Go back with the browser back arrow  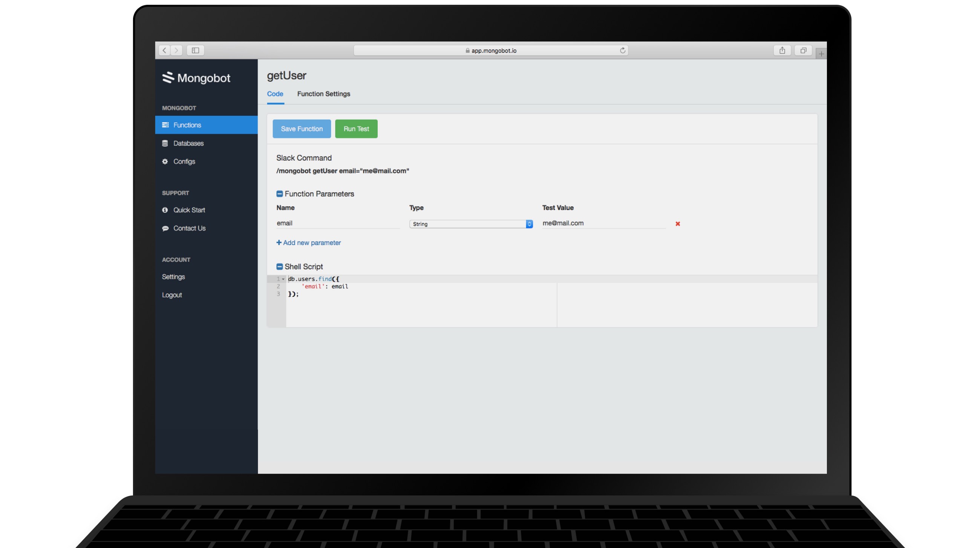(164, 51)
